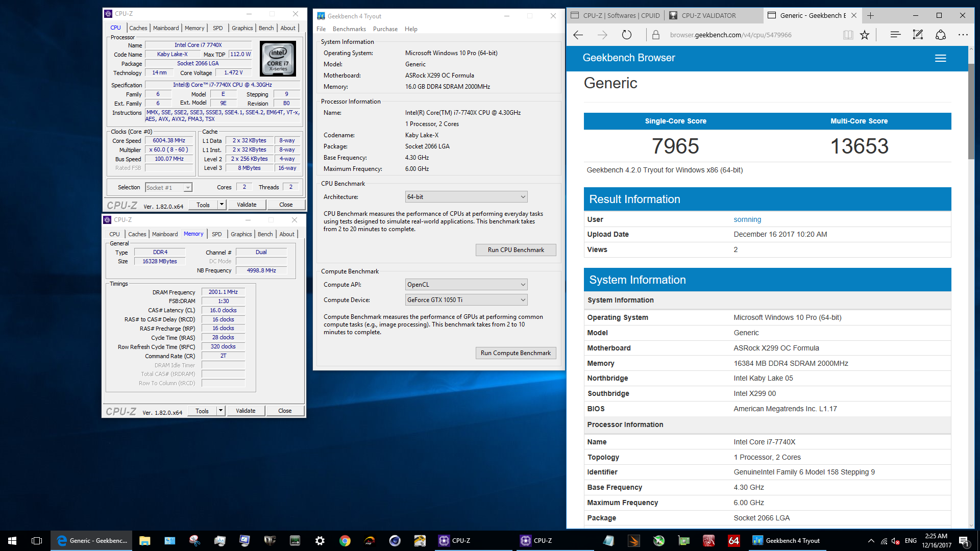Switch to Geekbench 4 Tryout taskbar button
980x551 pixels.
tap(787, 541)
